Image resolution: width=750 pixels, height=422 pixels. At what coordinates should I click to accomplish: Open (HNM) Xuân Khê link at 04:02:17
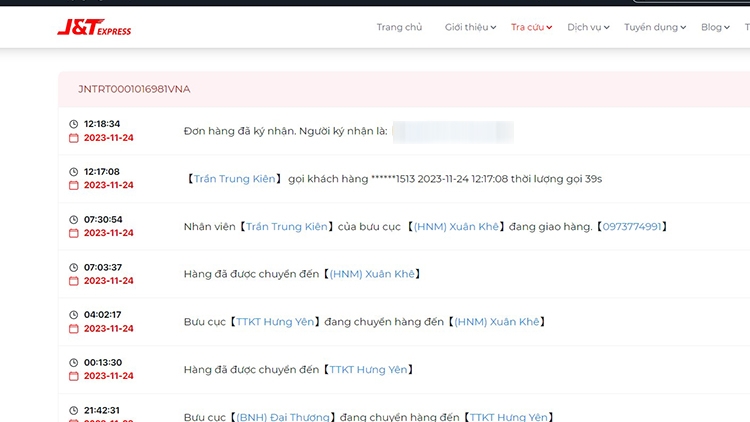coord(496,322)
